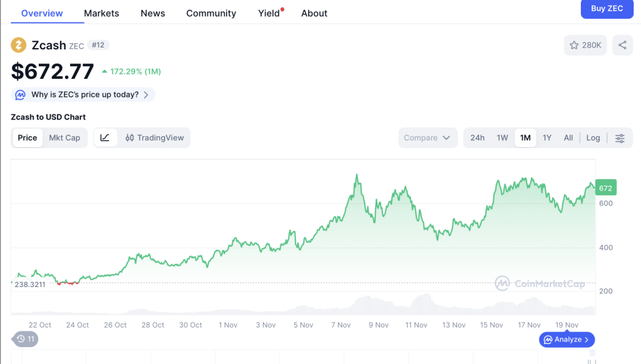The width and height of the screenshot is (641, 364).
Task: Click the Zcash coin logo
Action: pos(19,45)
